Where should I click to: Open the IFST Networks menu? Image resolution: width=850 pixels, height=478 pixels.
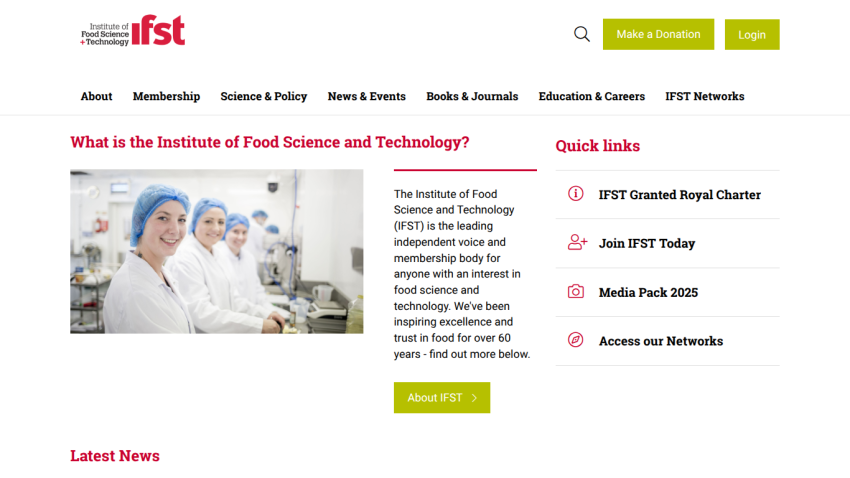point(705,96)
